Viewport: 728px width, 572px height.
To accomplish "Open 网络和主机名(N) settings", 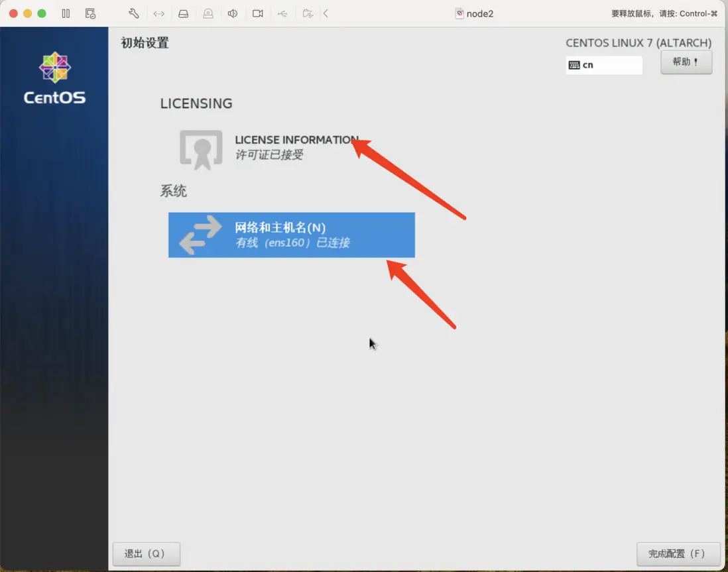I will pyautogui.click(x=292, y=235).
